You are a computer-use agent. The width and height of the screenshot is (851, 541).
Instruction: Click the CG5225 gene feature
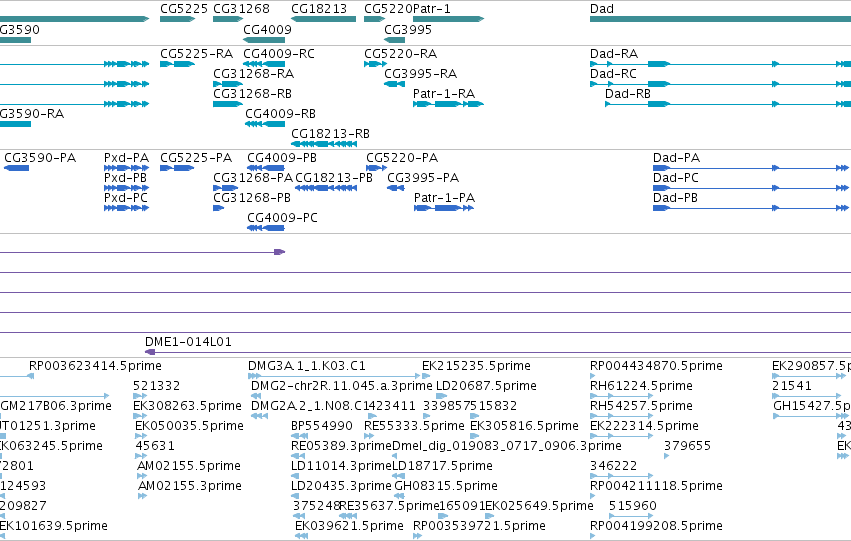click(x=177, y=19)
